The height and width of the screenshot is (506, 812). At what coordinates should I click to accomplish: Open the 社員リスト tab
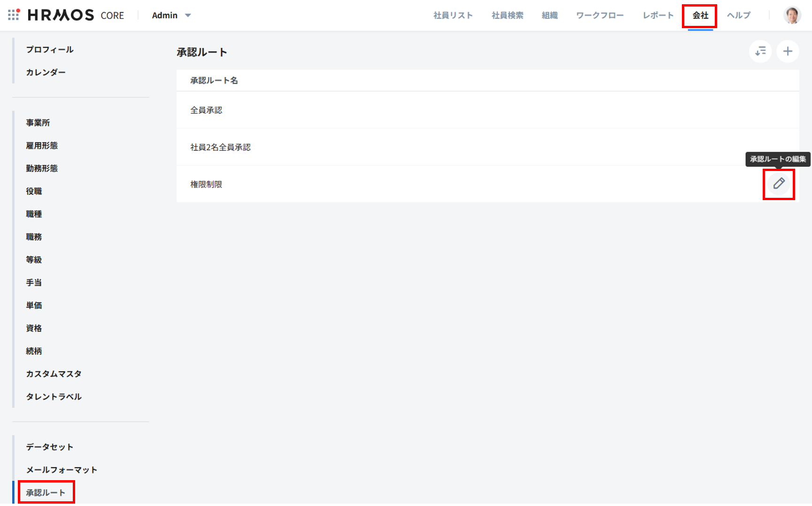(x=453, y=16)
